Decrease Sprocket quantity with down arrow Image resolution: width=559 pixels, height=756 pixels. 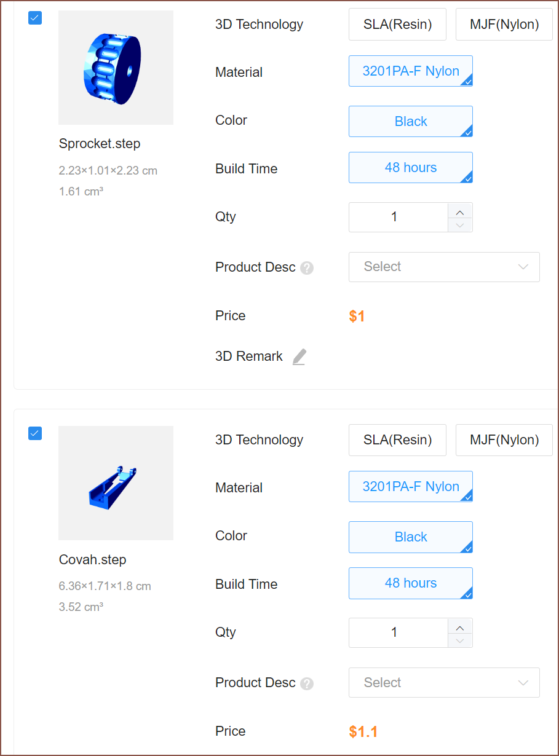460,224
